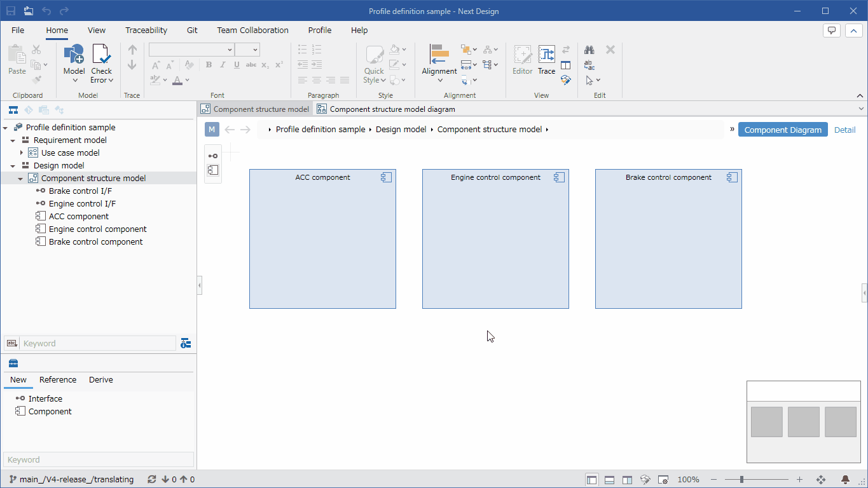
Task: Open the font name combo box
Action: pos(191,50)
